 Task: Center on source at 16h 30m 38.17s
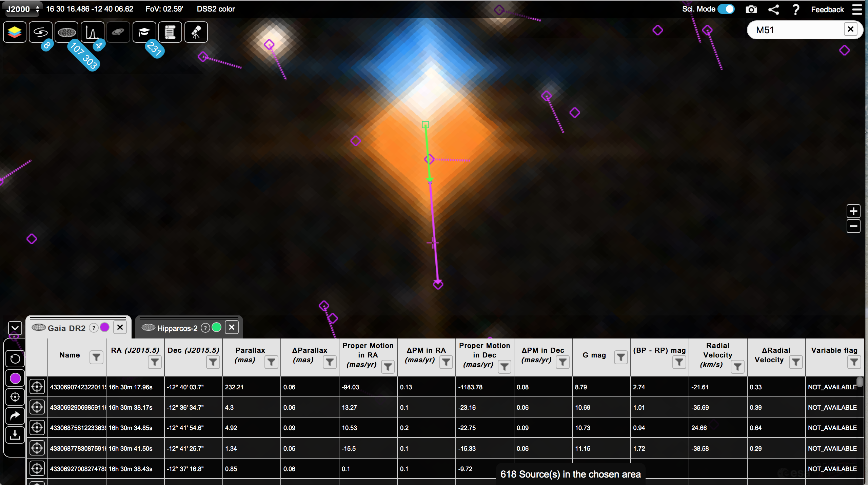click(x=37, y=407)
